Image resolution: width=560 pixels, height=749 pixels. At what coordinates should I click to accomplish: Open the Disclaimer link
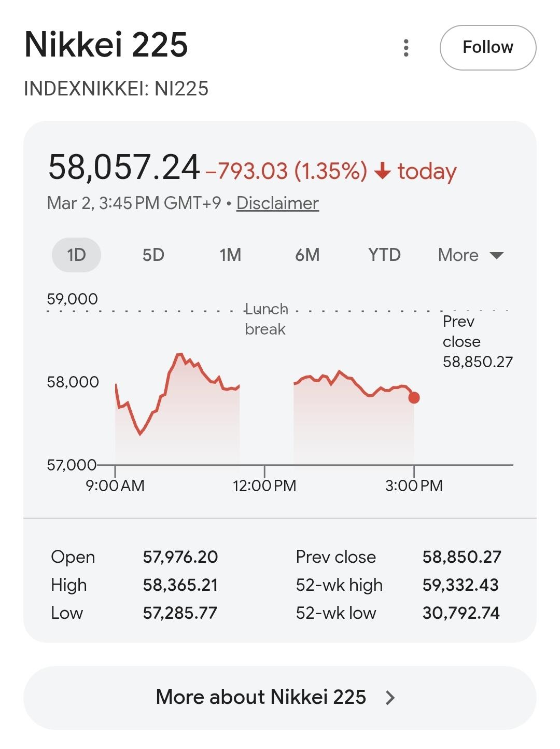click(x=277, y=203)
